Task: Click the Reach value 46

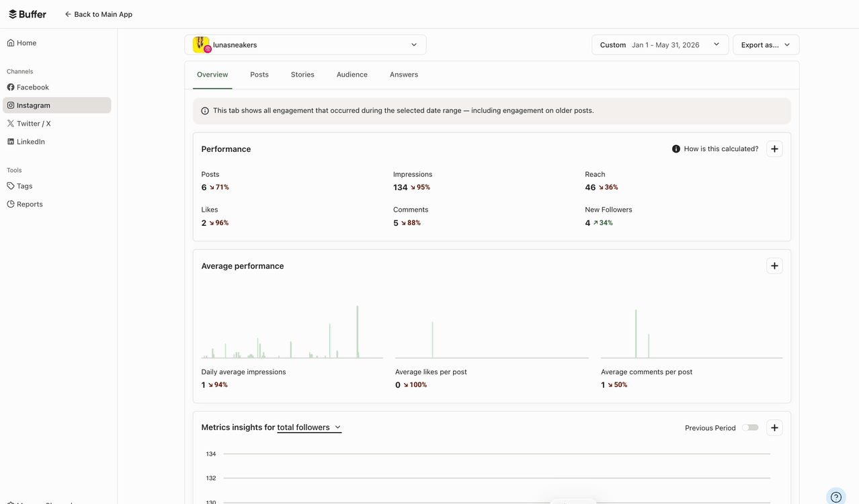Action: pos(590,187)
